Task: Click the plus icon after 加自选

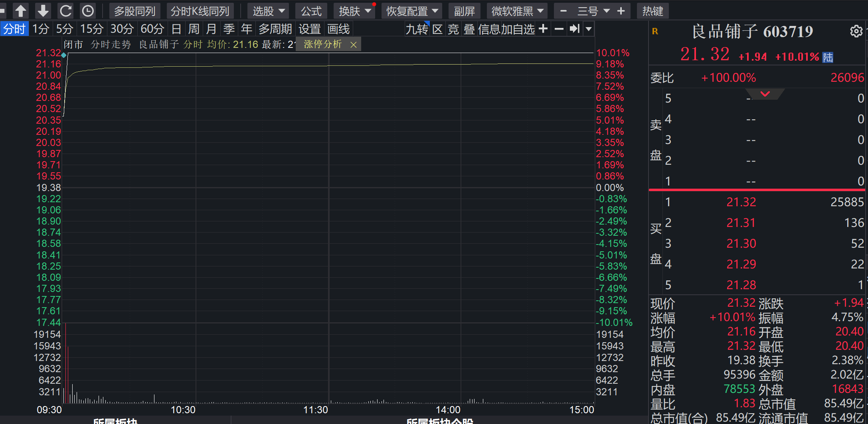Action: [543, 29]
